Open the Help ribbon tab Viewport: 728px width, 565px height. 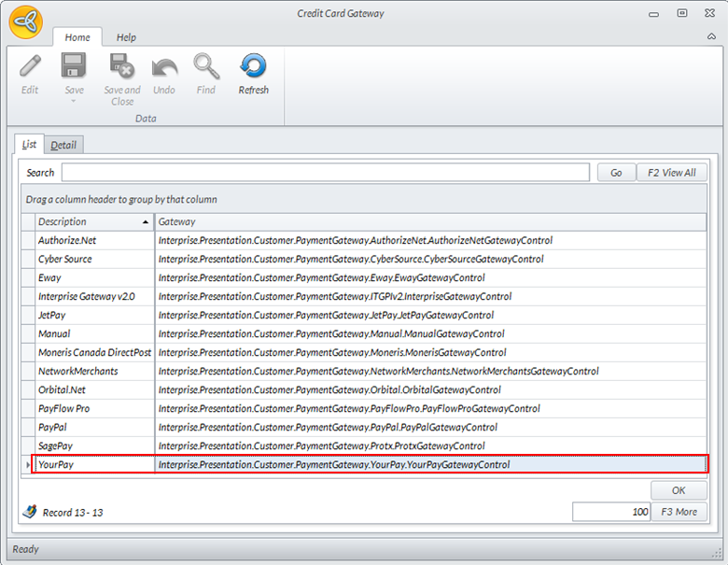[126, 37]
